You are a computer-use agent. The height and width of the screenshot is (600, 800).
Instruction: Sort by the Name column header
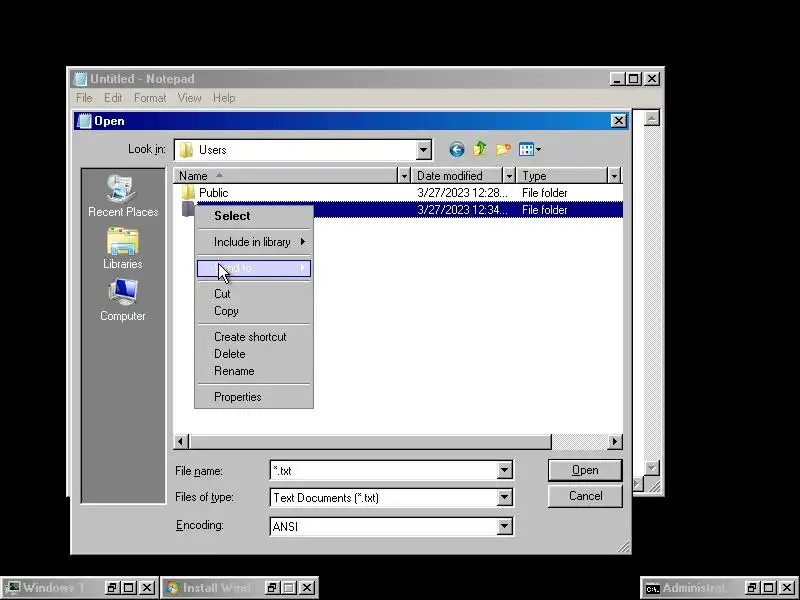tap(285, 176)
